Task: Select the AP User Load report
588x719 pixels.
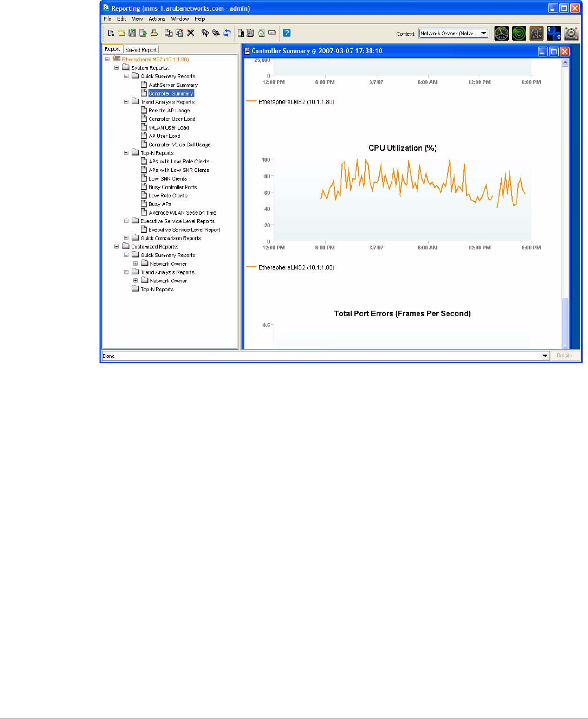Action: point(164,136)
